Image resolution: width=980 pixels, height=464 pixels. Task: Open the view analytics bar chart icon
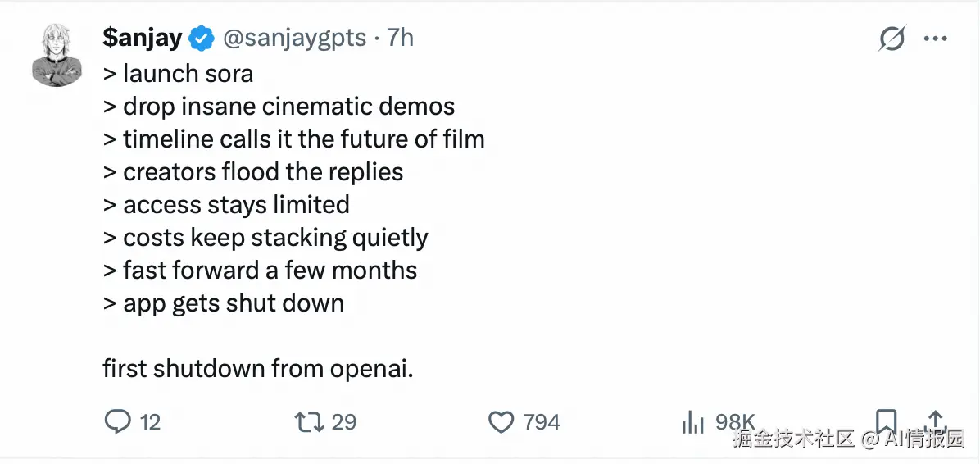coord(692,422)
